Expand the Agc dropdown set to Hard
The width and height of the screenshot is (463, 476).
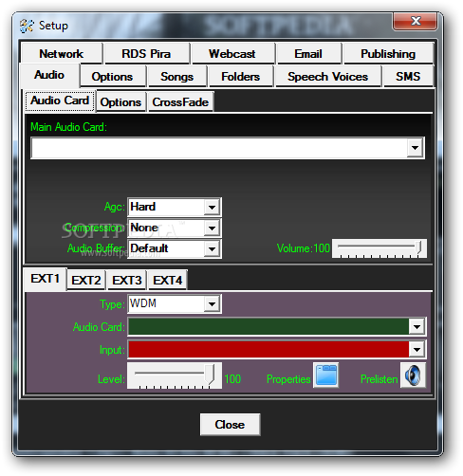tap(212, 207)
